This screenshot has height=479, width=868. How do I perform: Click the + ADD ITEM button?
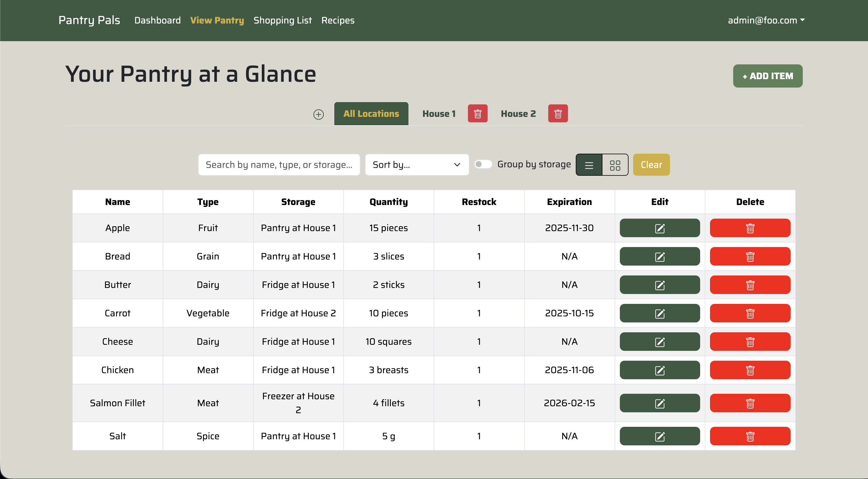768,76
